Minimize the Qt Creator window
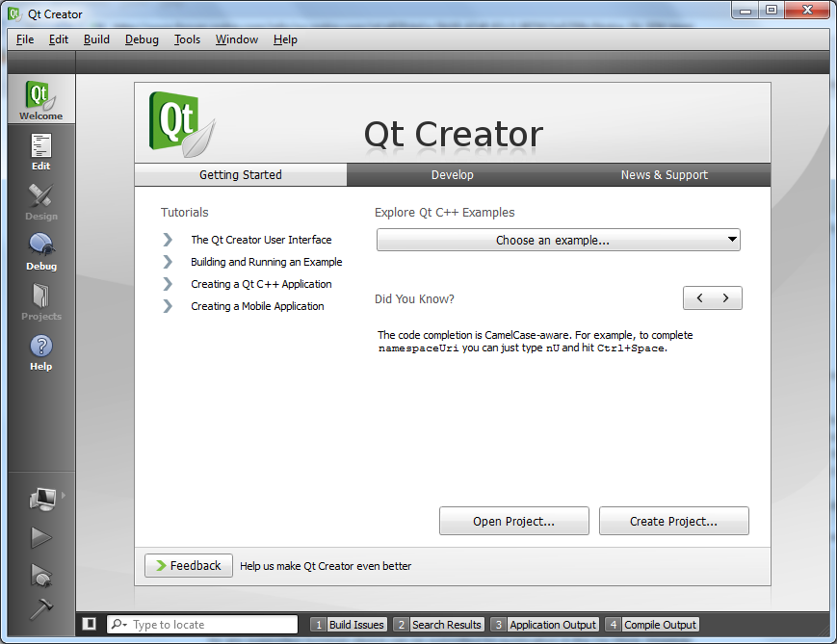837x644 pixels. 745,11
